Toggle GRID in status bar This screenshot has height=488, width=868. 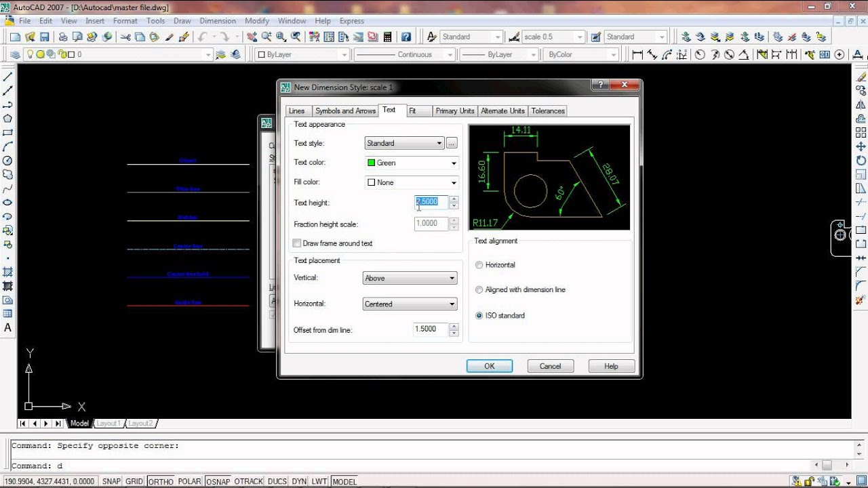point(134,481)
